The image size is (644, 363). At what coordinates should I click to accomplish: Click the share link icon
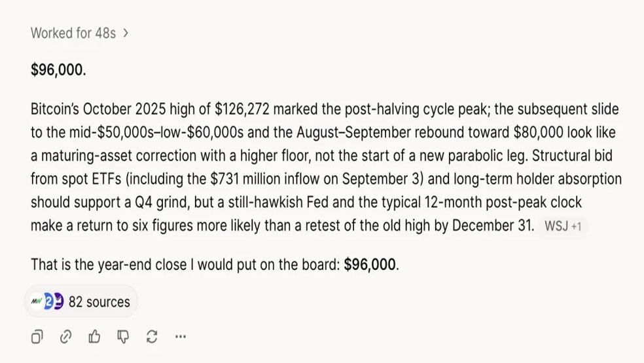click(65, 337)
